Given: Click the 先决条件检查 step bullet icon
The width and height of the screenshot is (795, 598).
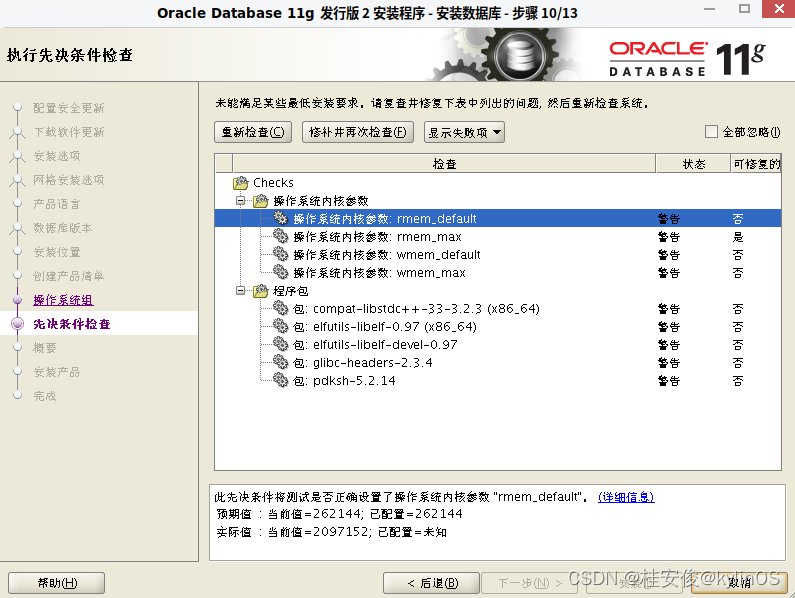Looking at the screenshot, I should [x=18, y=324].
